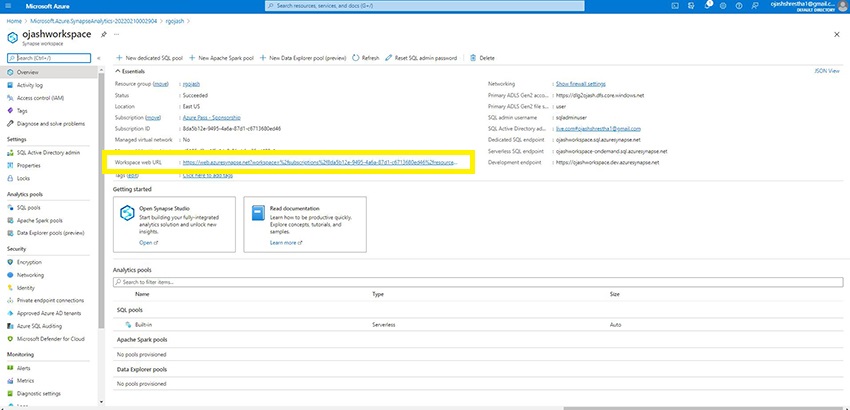Close the ojashworkspace blade
The height and width of the screenshot is (410, 850).
(x=836, y=34)
